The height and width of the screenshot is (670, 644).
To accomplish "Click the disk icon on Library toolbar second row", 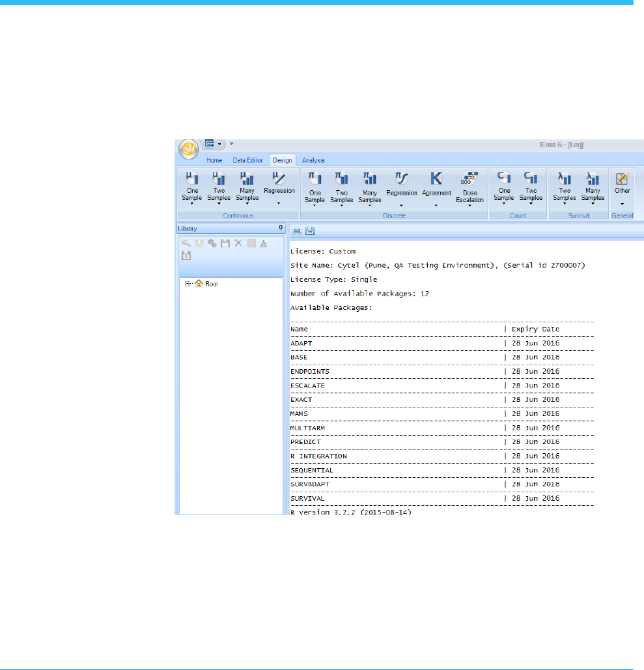I will pyautogui.click(x=186, y=255).
